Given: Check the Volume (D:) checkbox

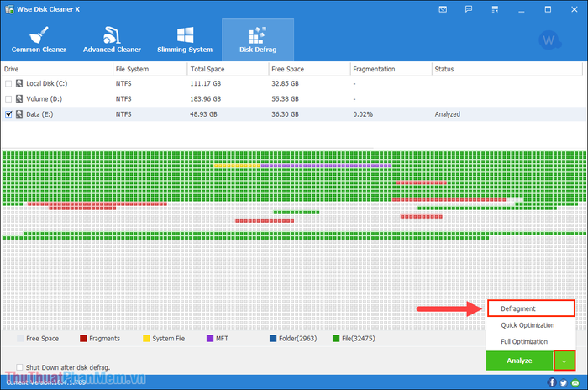Looking at the screenshot, I should (x=8, y=99).
